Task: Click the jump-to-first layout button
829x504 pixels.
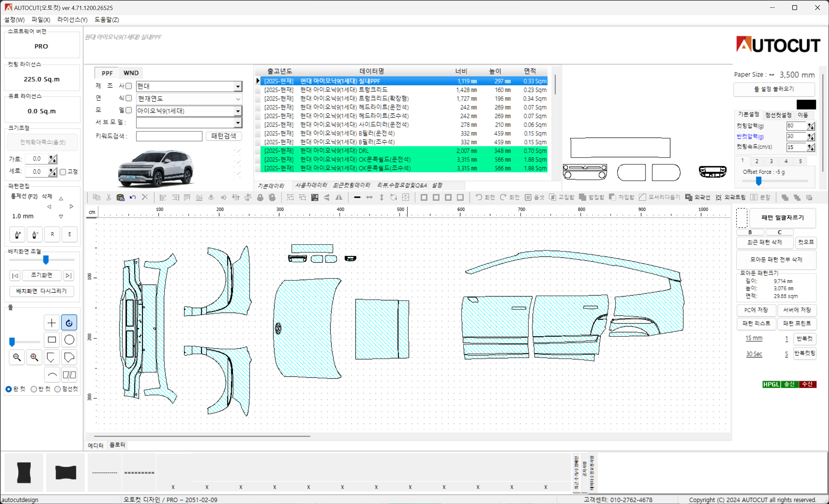Action: click(x=15, y=276)
